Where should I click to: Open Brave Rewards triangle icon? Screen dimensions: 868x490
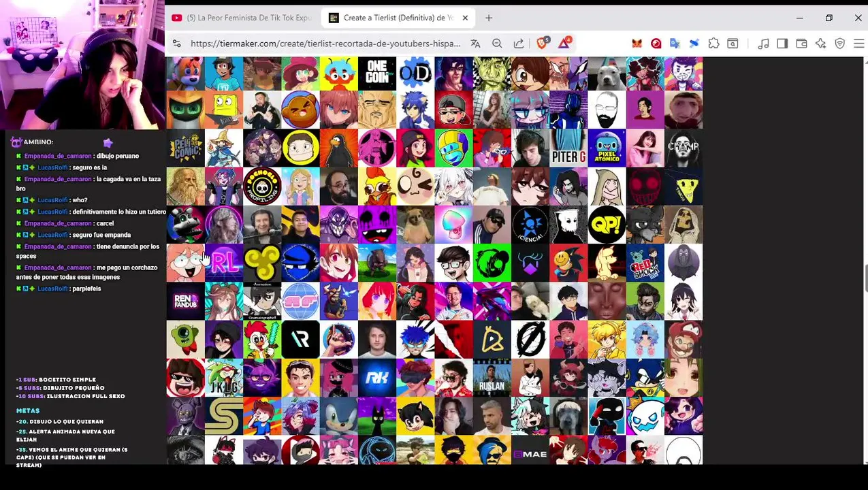[x=564, y=43]
